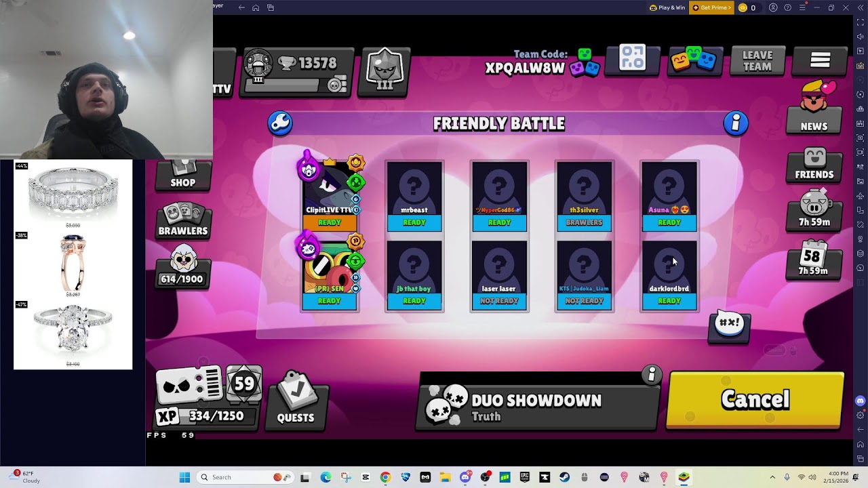Open the coin balance showing 0

point(747,7)
